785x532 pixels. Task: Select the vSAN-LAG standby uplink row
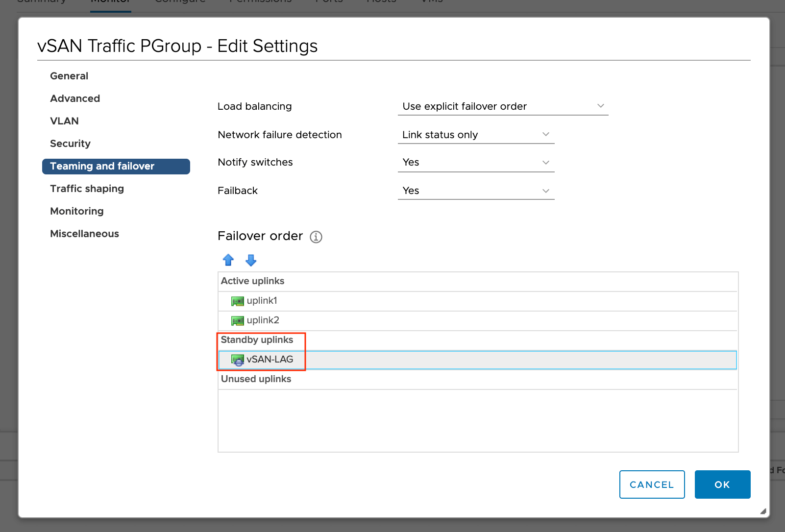point(477,360)
